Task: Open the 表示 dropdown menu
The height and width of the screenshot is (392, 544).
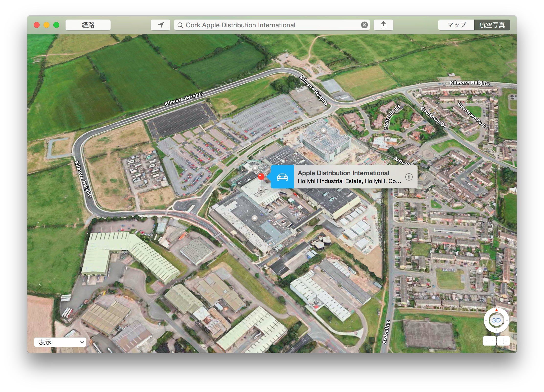Action: click(x=60, y=342)
